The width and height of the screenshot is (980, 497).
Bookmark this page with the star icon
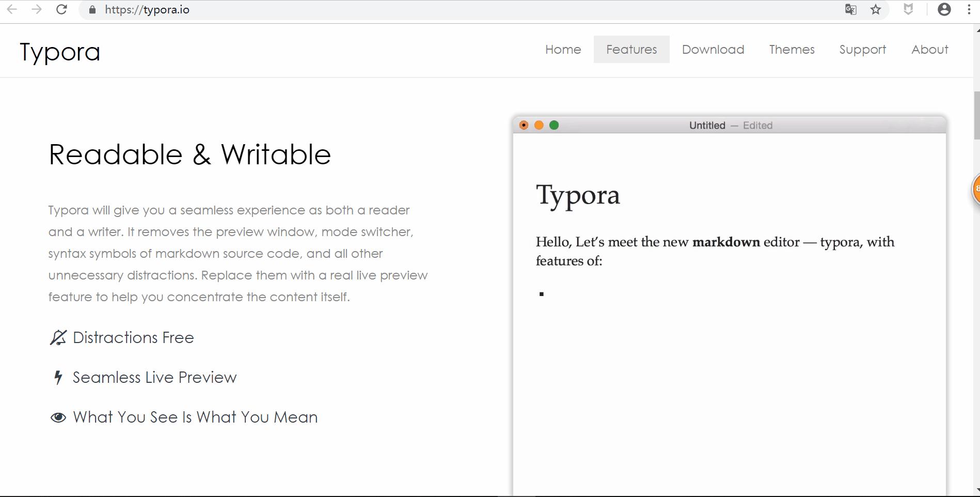(x=876, y=9)
